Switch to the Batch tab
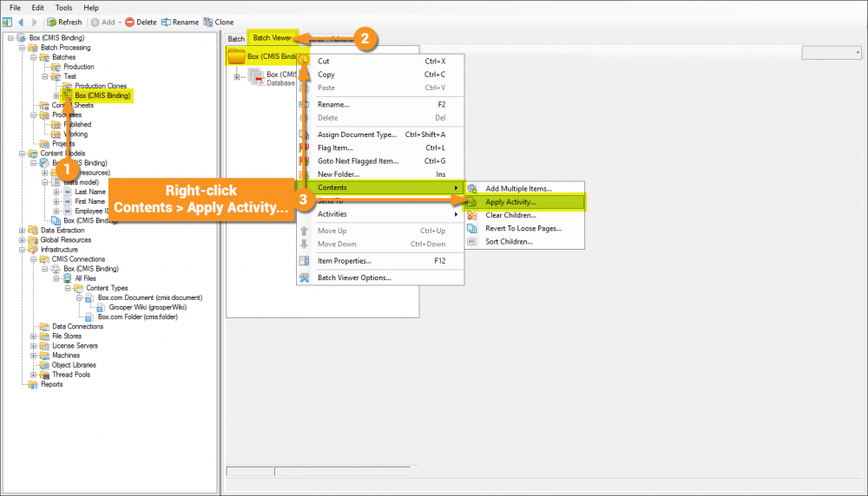 (236, 39)
